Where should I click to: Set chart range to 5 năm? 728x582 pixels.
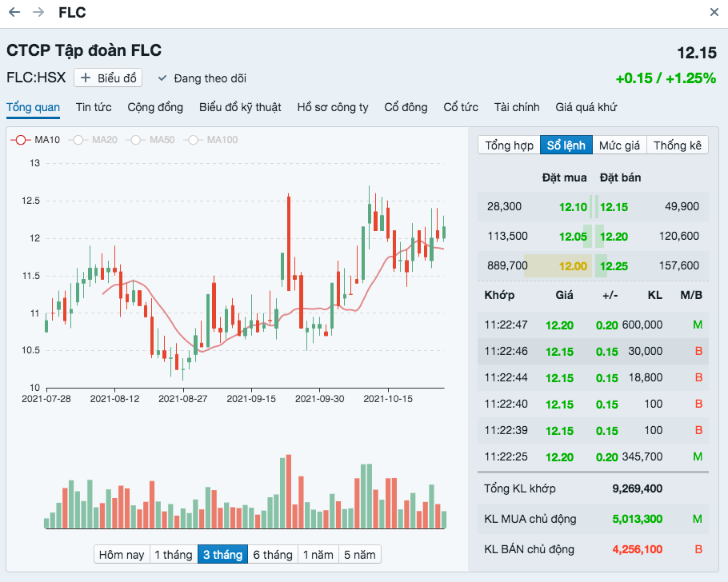coord(360,555)
